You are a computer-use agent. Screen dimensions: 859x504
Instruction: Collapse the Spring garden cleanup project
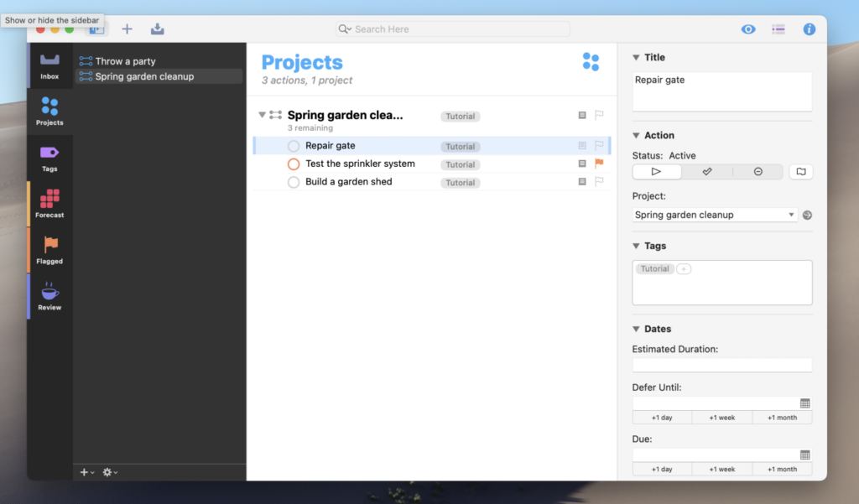pos(262,115)
